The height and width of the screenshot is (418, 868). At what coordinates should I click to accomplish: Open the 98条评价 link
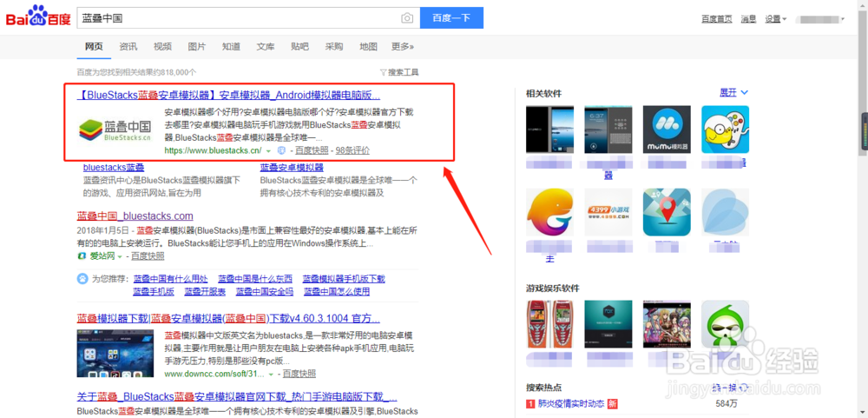click(x=352, y=150)
